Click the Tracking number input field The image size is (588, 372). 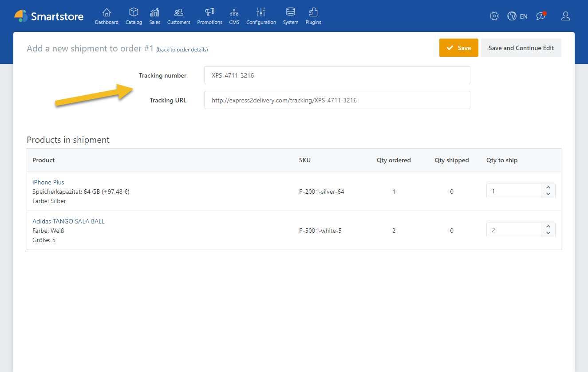[337, 75]
